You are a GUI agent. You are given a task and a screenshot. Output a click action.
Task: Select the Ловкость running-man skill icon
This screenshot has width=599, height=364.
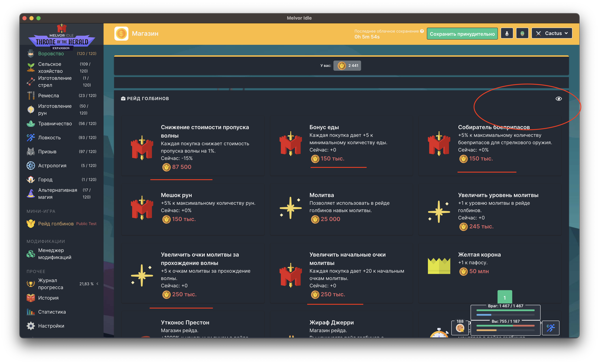tap(31, 137)
